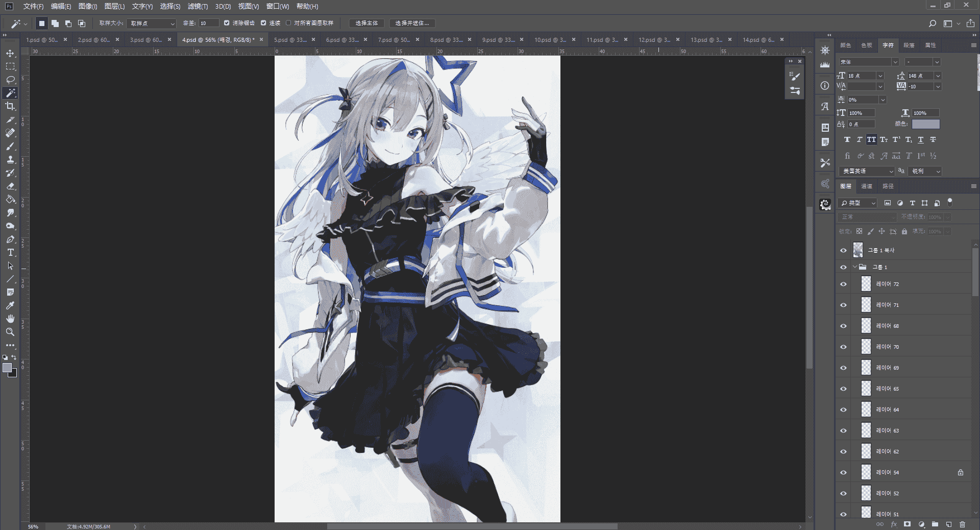Select the Lasso tool

click(10, 80)
